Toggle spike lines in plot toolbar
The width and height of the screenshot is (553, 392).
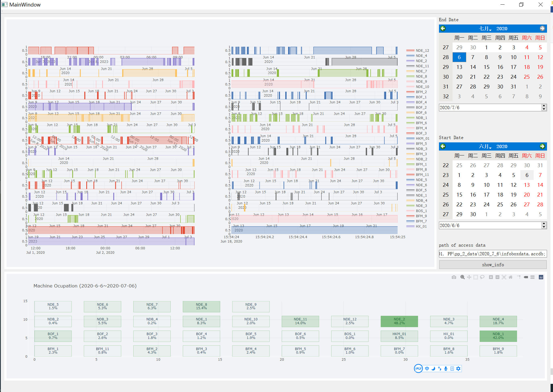pyautogui.click(x=519, y=277)
